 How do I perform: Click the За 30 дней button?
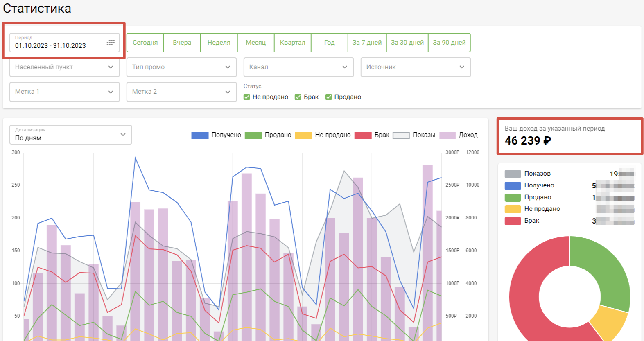click(x=407, y=43)
